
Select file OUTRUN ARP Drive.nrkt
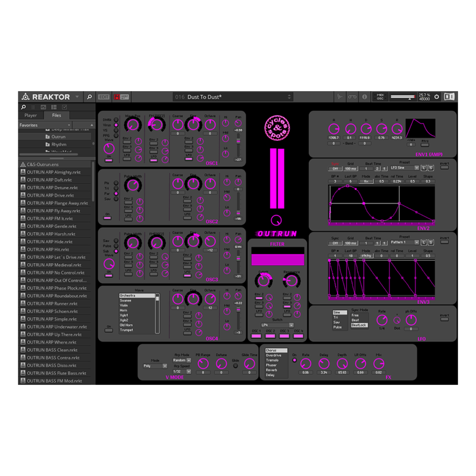coord(50,195)
